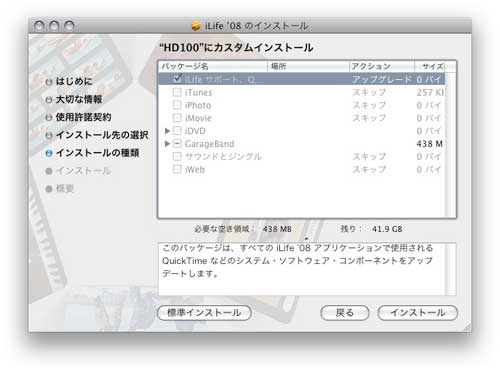500x371 pixels.
Task: Click the 438 MB required space value
Action: [277, 229]
